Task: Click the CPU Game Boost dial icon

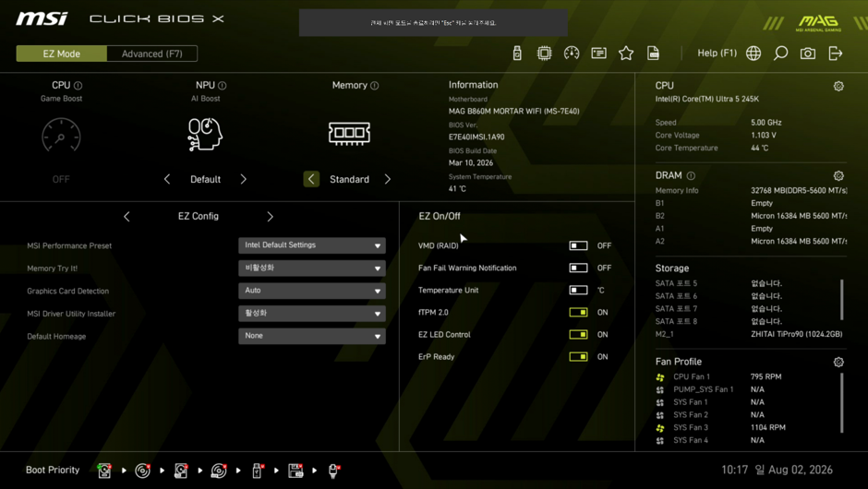Action: click(61, 135)
